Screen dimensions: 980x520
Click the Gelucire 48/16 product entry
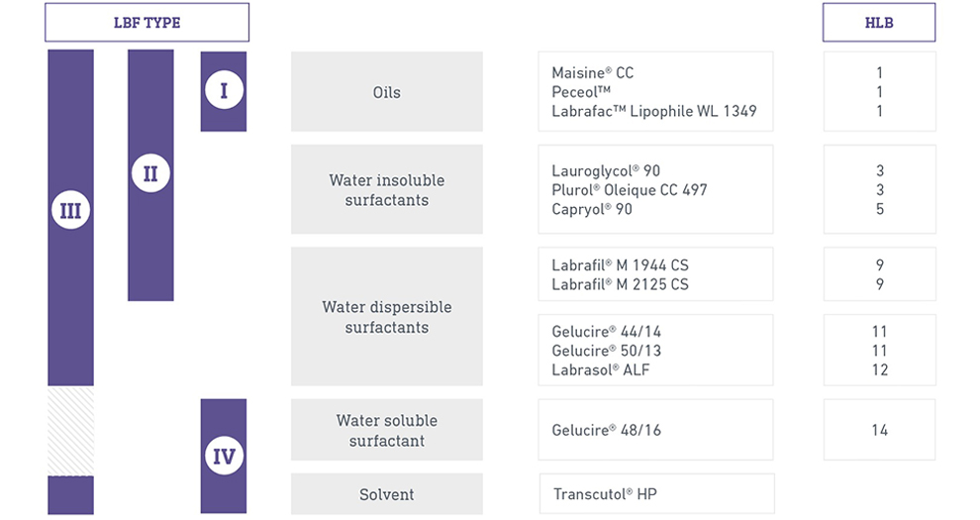tap(607, 430)
